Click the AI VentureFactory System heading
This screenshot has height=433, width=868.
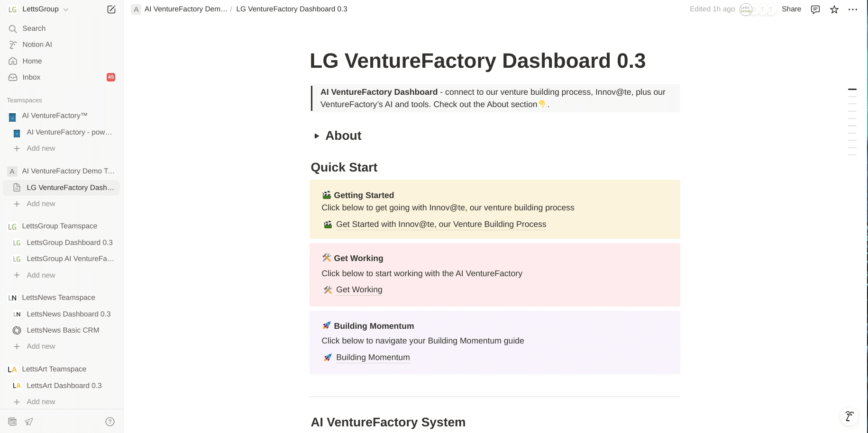pyautogui.click(x=388, y=422)
